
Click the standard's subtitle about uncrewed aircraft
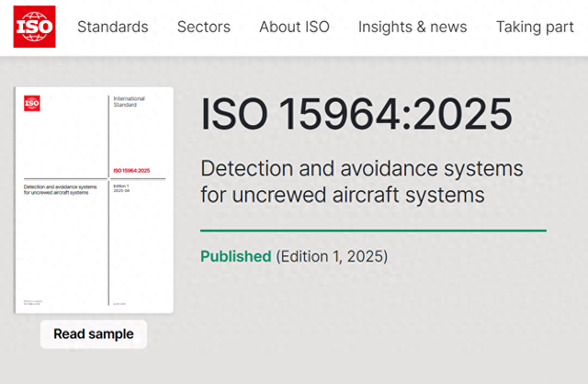362,182
